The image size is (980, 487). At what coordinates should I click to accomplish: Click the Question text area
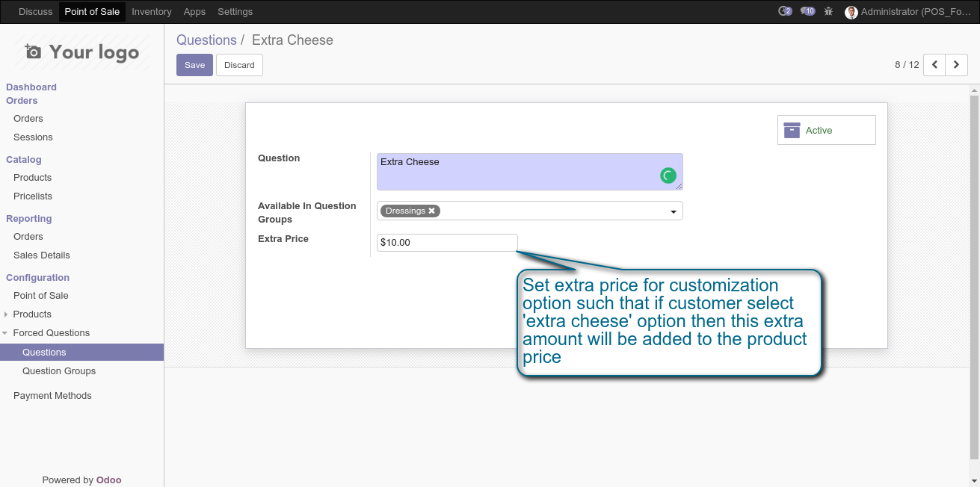[529, 172]
